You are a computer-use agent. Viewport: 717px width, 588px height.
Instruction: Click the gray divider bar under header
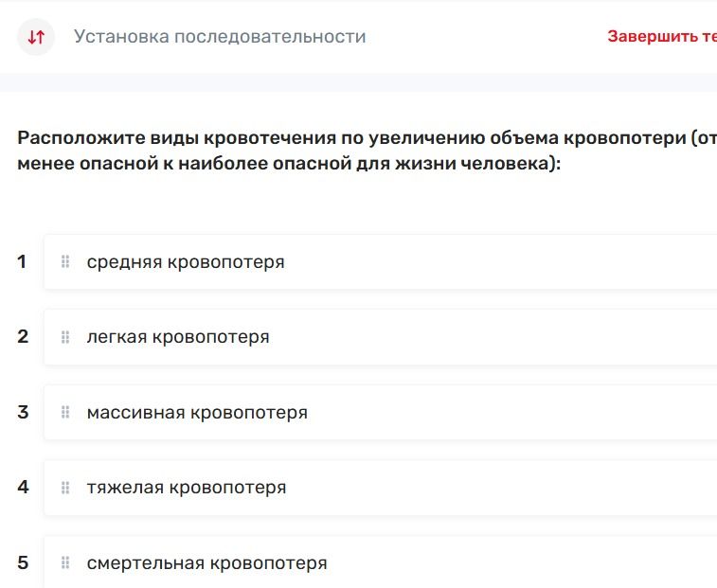coord(358,82)
